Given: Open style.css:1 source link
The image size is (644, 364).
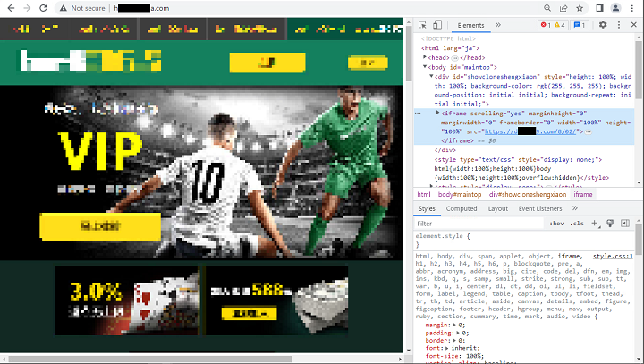Looking at the screenshot, I should (613, 256).
